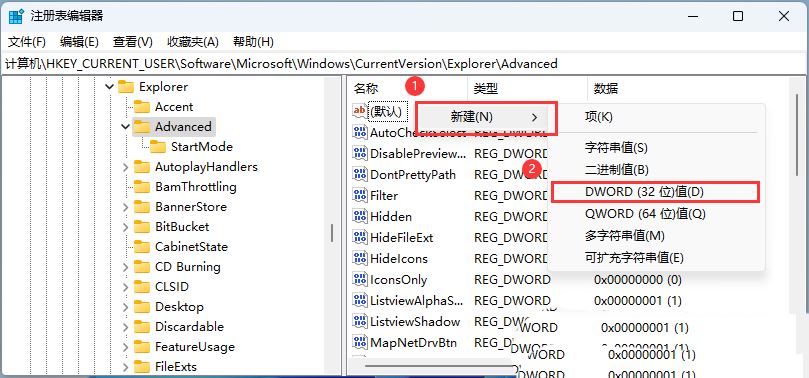Select the Accent folder icon
The width and height of the screenshot is (809, 378).
coord(141,107)
